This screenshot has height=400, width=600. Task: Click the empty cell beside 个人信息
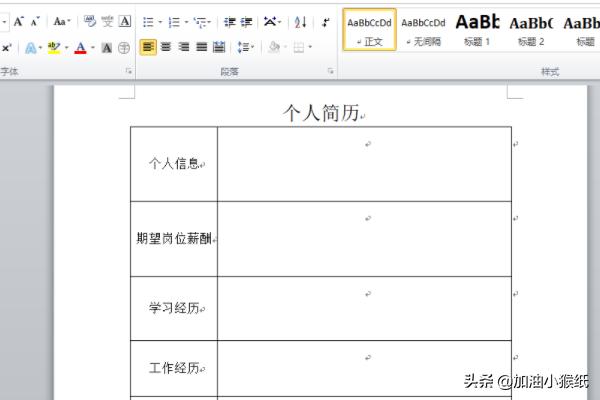click(x=364, y=164)
